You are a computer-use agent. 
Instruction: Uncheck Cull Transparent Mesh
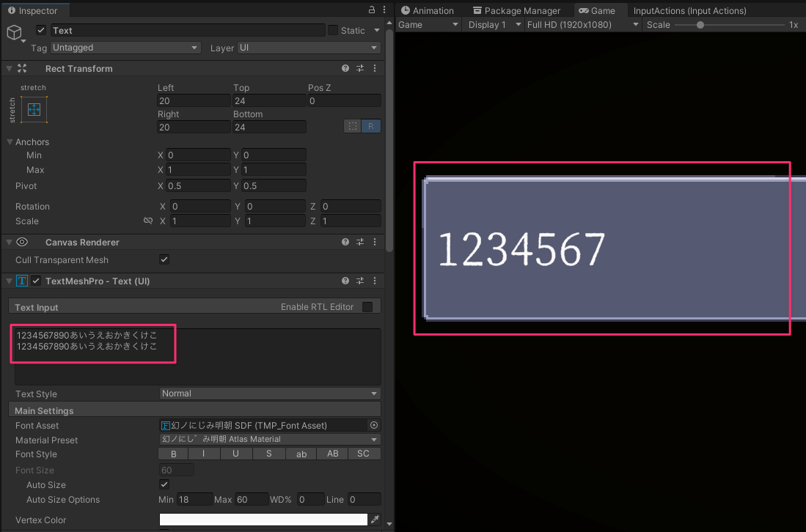[x=164, y=259]
